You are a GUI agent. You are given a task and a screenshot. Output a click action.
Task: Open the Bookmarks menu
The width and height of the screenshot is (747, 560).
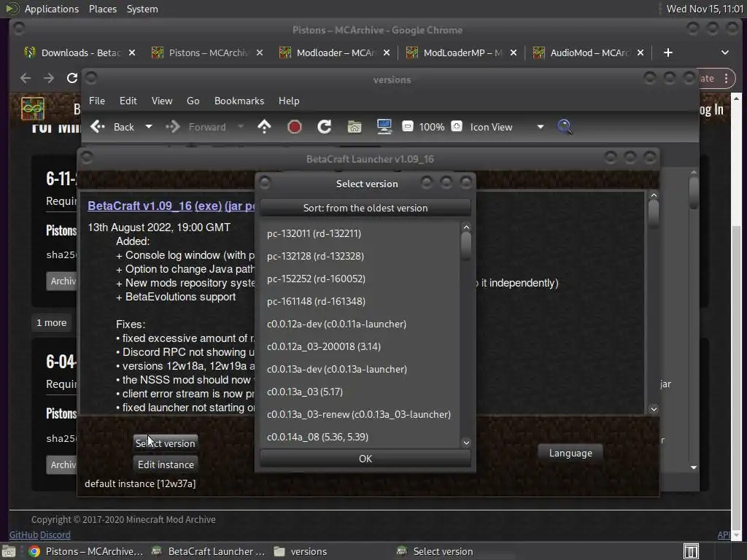pyautogui.click(x=239, y=101)
